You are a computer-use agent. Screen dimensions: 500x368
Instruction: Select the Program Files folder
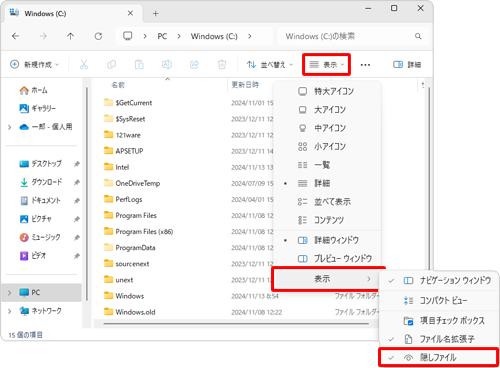point(136,216)
